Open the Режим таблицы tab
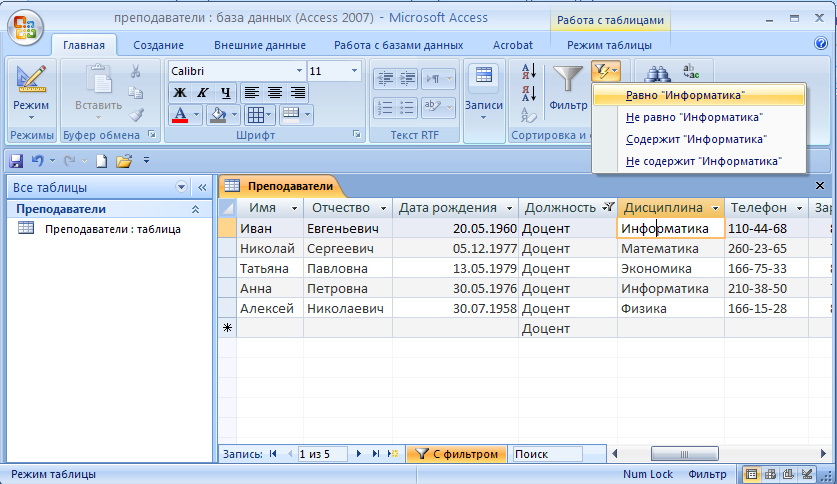Viewport: 837px width, 484px height. pos(609,45)
